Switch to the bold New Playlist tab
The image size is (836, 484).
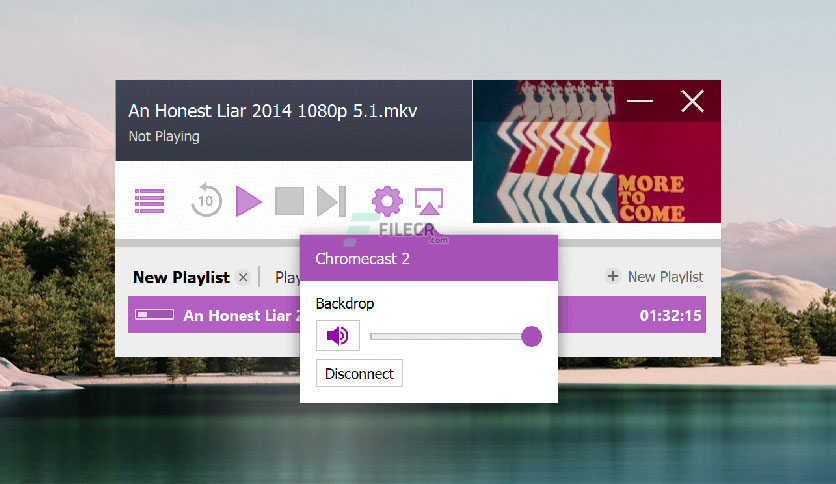pyautogui.click(x=181, y=277)
